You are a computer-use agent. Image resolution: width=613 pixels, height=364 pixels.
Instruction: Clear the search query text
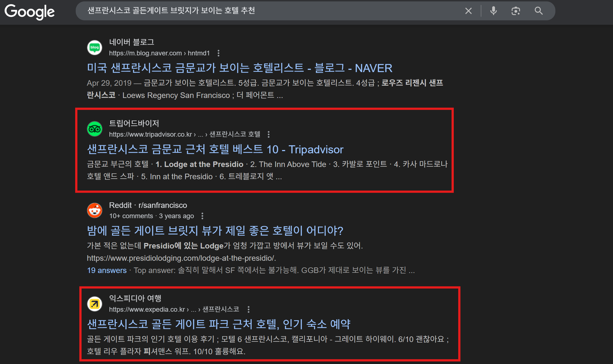pos(468,11)
